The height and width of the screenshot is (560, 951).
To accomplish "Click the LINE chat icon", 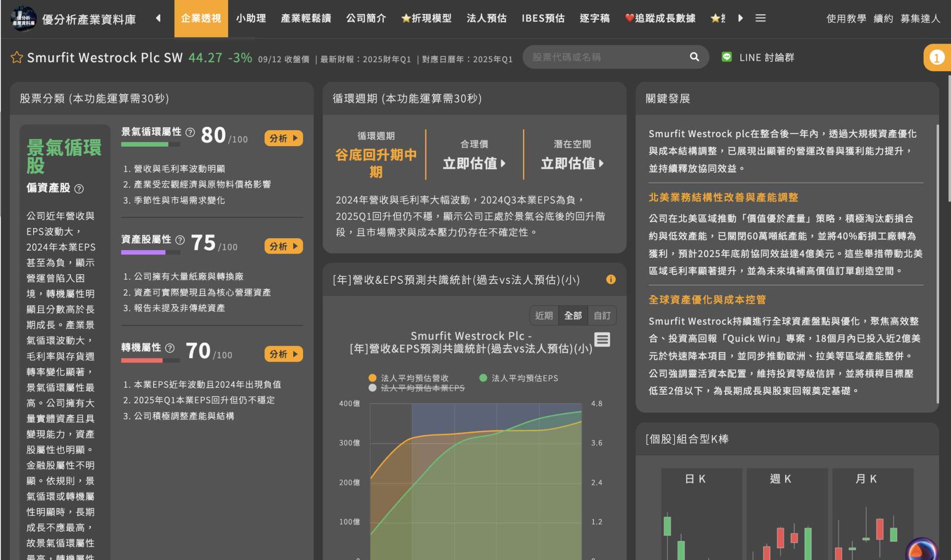I will [727, 57].
